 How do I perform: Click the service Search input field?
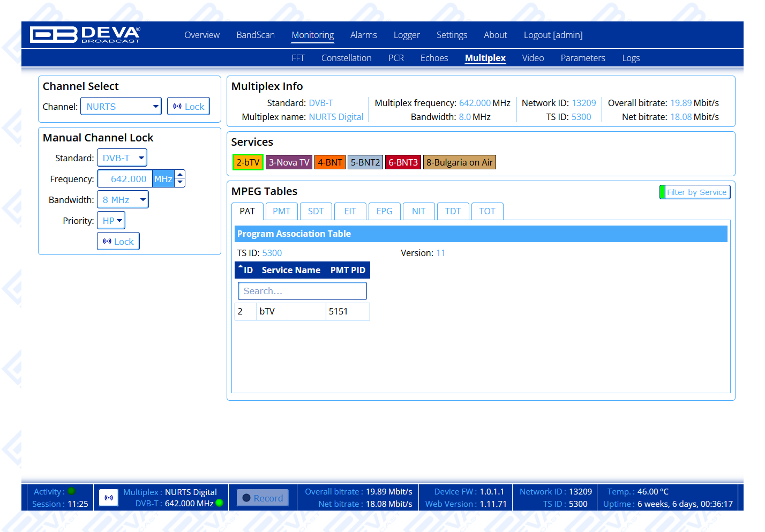[x=302, y=291]
